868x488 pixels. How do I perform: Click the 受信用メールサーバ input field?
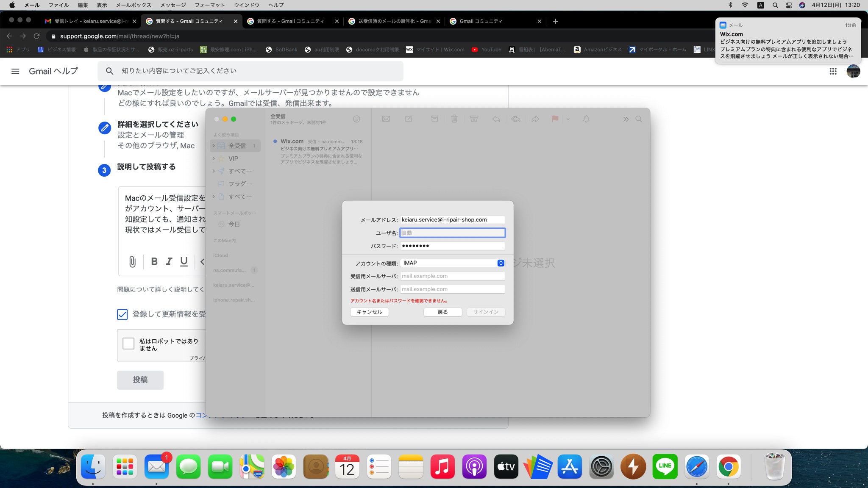tap(452, 276)
